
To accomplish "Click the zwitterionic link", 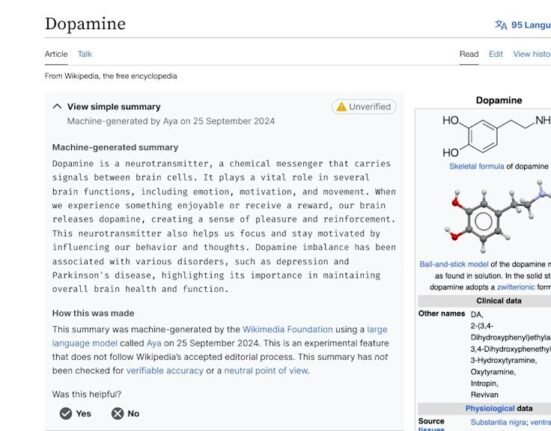I will point(516,287).
